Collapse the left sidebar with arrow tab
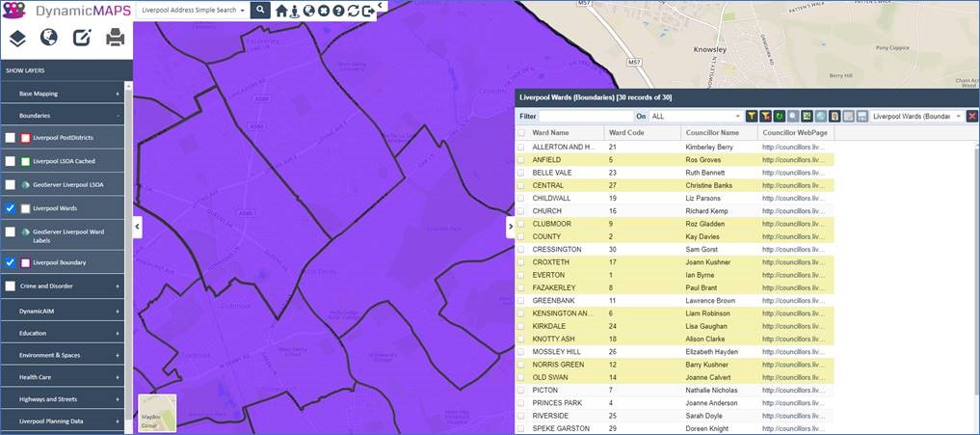The height and width of the screenshot is (435, 980). tap(138, 227)
